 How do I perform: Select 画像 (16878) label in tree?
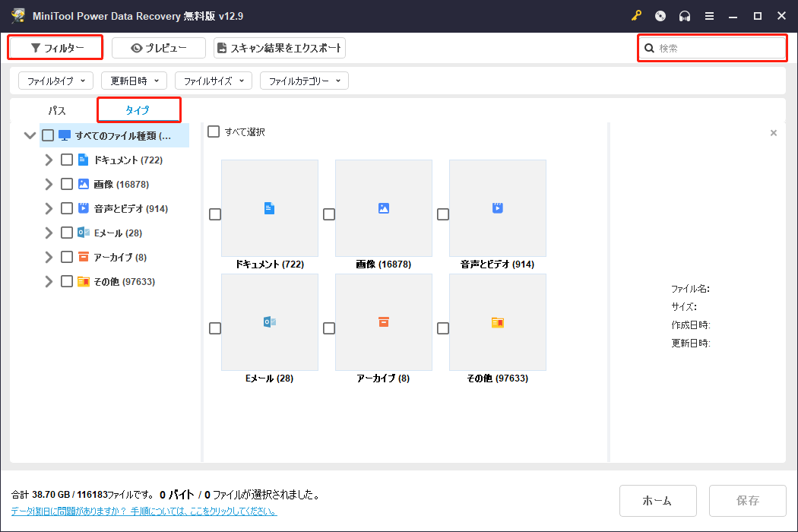121,184
